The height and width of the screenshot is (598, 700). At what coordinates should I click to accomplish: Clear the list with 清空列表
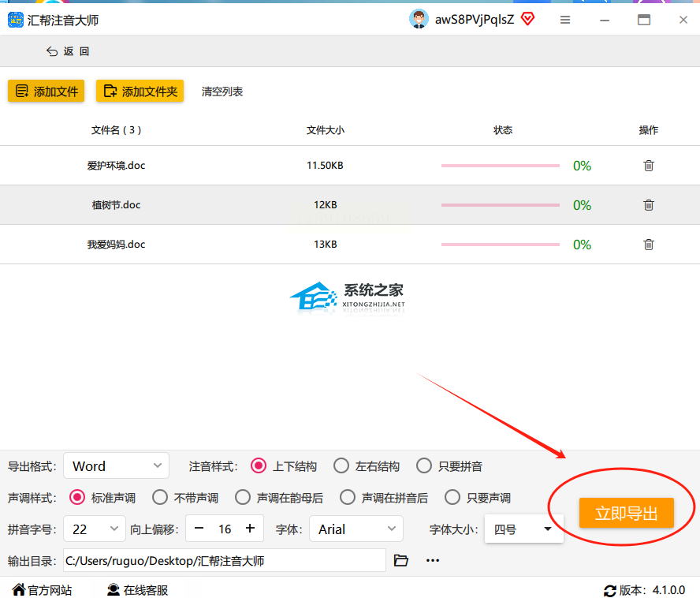[222, 92]
